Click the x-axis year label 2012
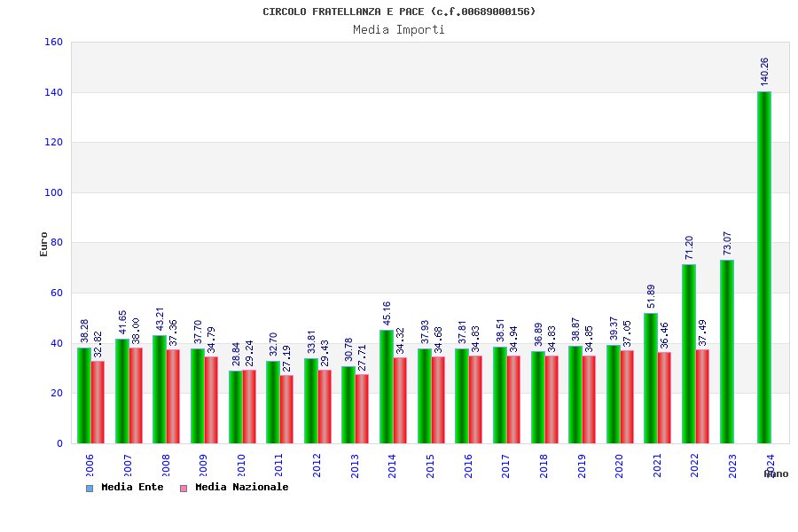Image resolution: width=798 pixels, height=532 pixels. pos(317,465)
